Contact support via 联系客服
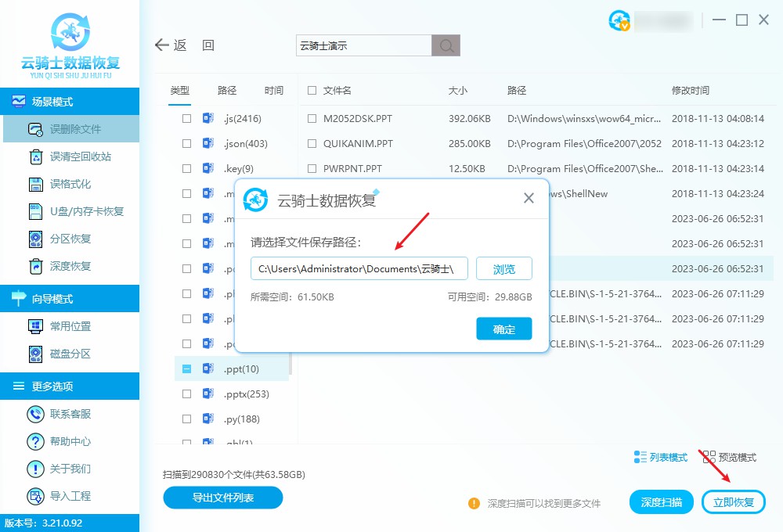This screenshot has width=783, height=532. (x=70, y=414)
